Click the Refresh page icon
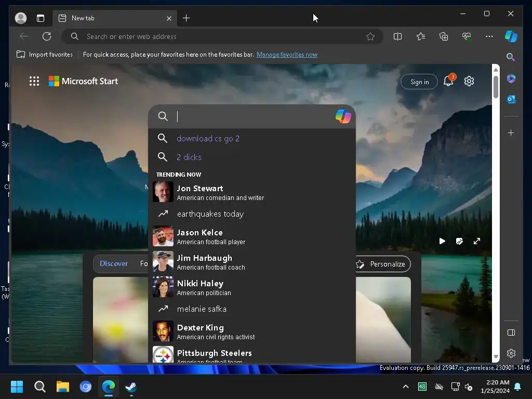 tap(47, 36)
